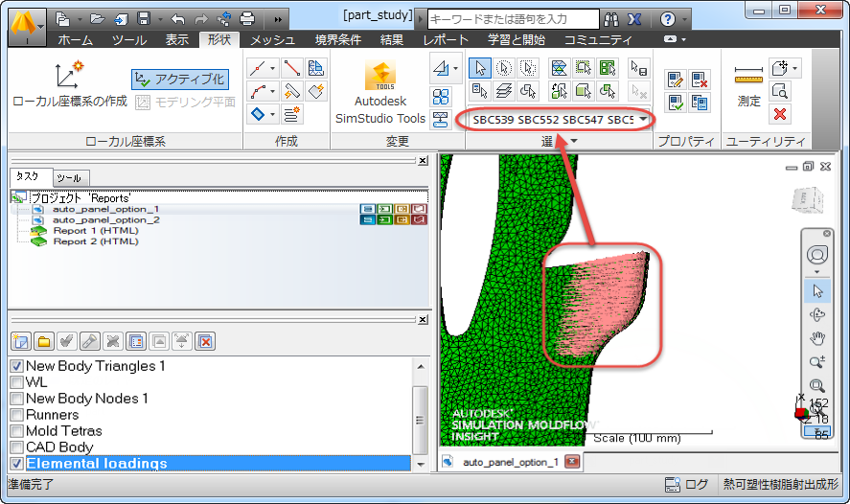Check the New Body Nodes 1 layer
This screenshot has width=850, height=504.
tap(17, 399)
